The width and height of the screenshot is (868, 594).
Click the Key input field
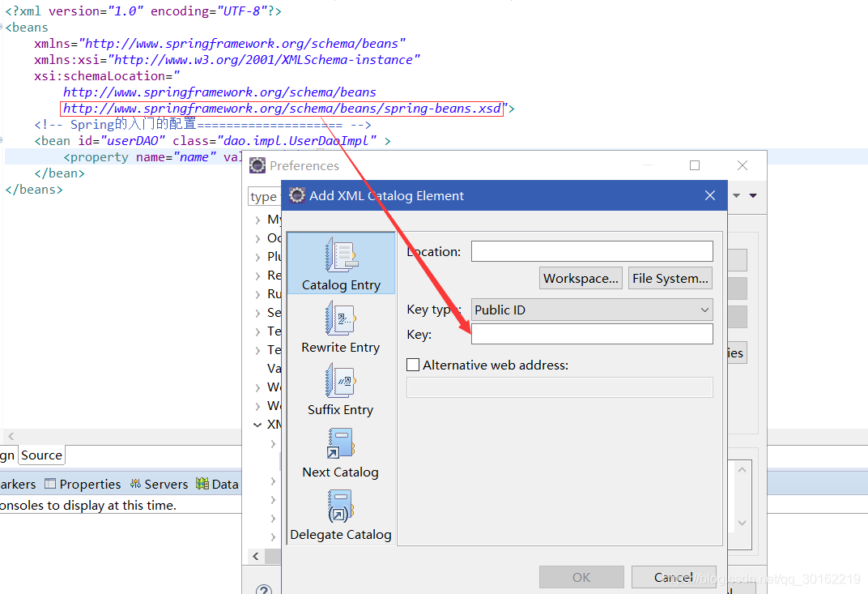click(592, 334)
